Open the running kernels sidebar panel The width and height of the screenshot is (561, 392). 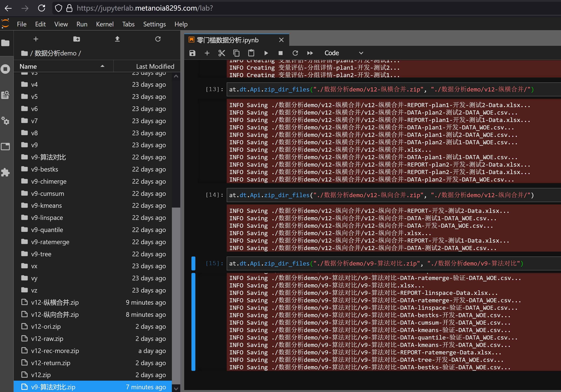[5, 69]
